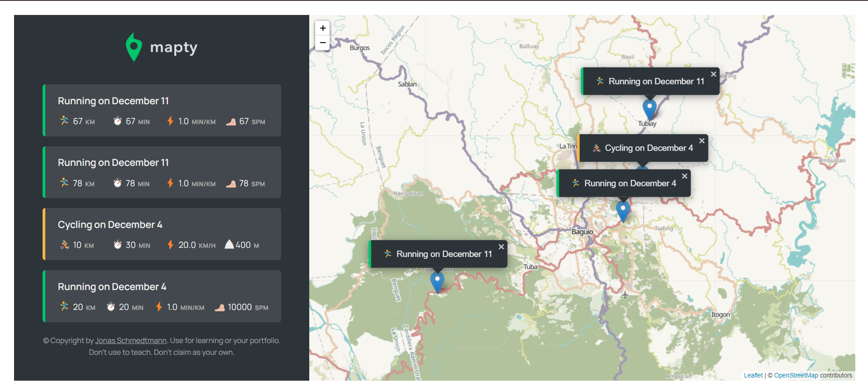The image size is (868, 392).
Task: Click stopwatch icon next to 67 MIN
Action: pyautogui.click(x=117, y=121)
